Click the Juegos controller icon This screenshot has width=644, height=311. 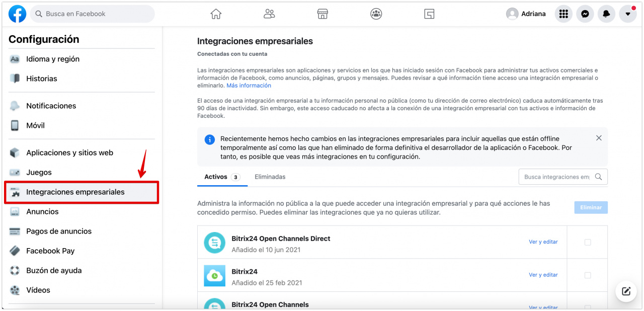[15, 172]
